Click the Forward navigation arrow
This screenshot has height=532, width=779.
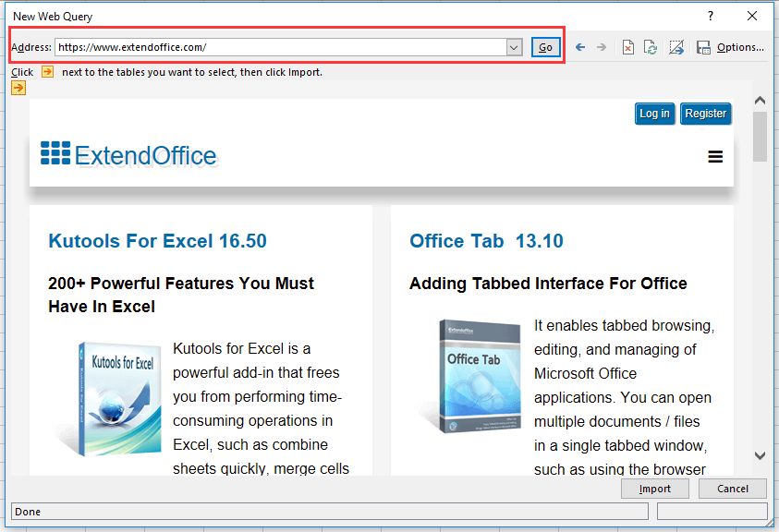(602, 47)
